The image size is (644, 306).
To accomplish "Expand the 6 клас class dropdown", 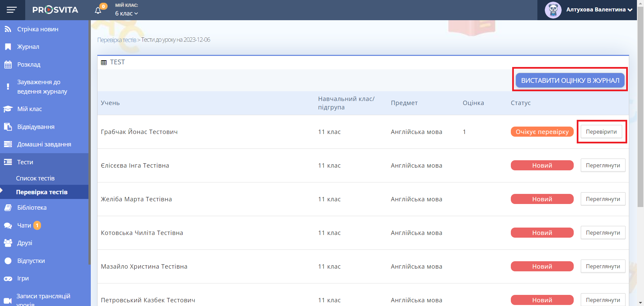I will coord(126,13).
